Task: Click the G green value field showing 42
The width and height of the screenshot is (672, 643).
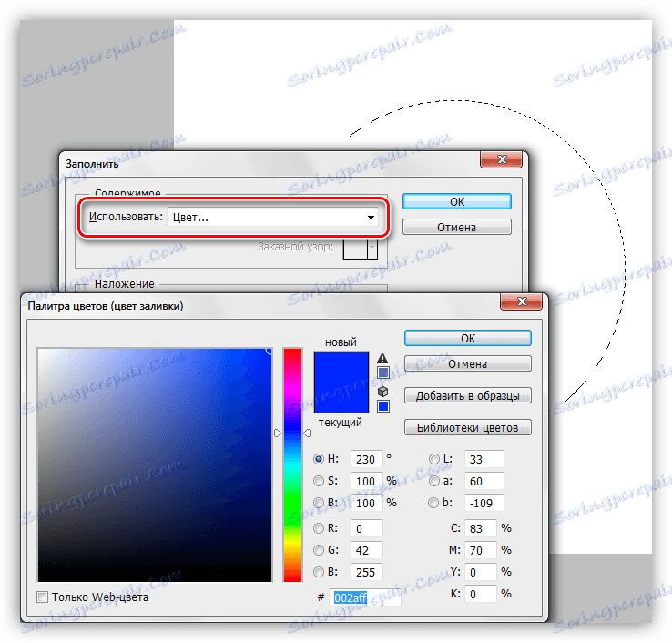Action: tap(366, 550)
